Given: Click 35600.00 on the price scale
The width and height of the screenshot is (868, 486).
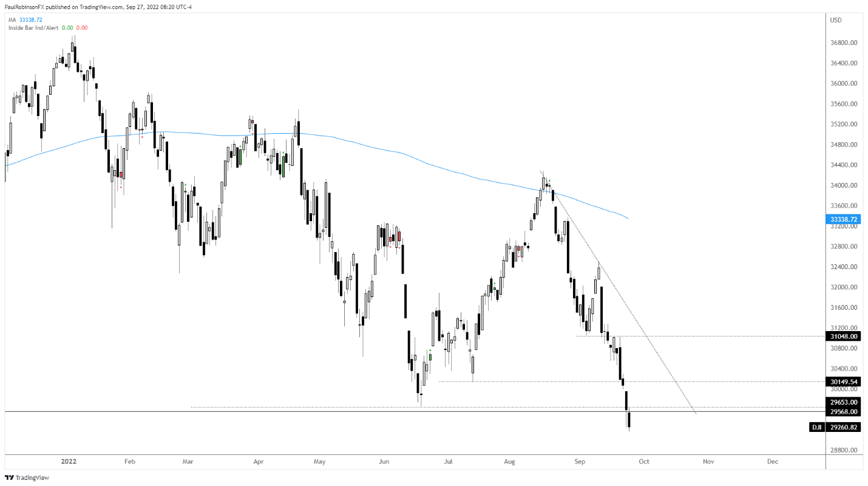Looking at the screenshot, I should click(x=844, y=104).
